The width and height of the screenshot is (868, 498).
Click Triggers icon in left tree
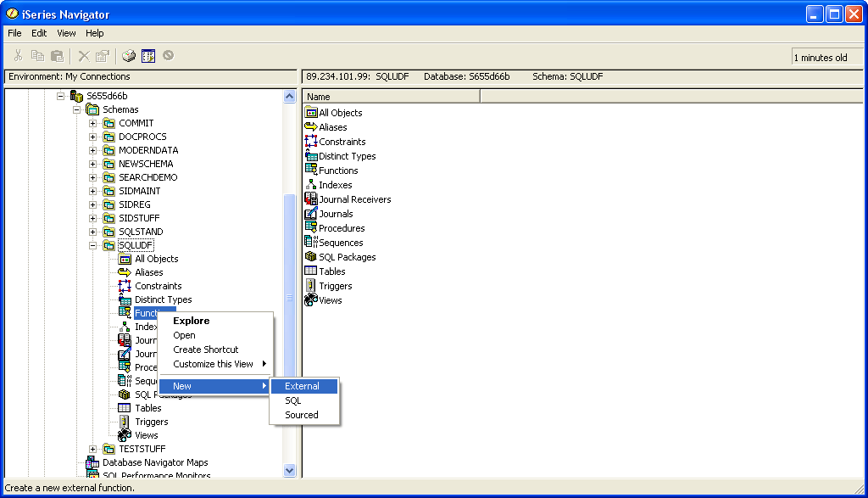coord(125,422)
